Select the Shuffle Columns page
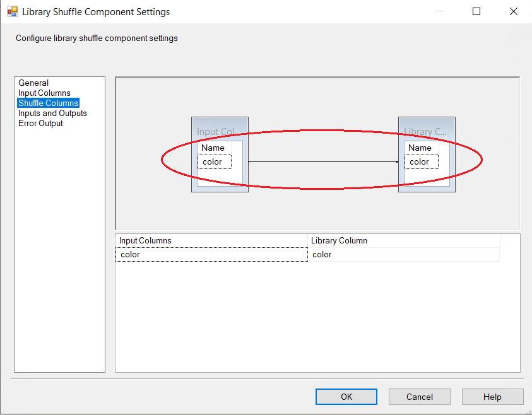Viewport: 532px width, 415px height. click(48, 103)
